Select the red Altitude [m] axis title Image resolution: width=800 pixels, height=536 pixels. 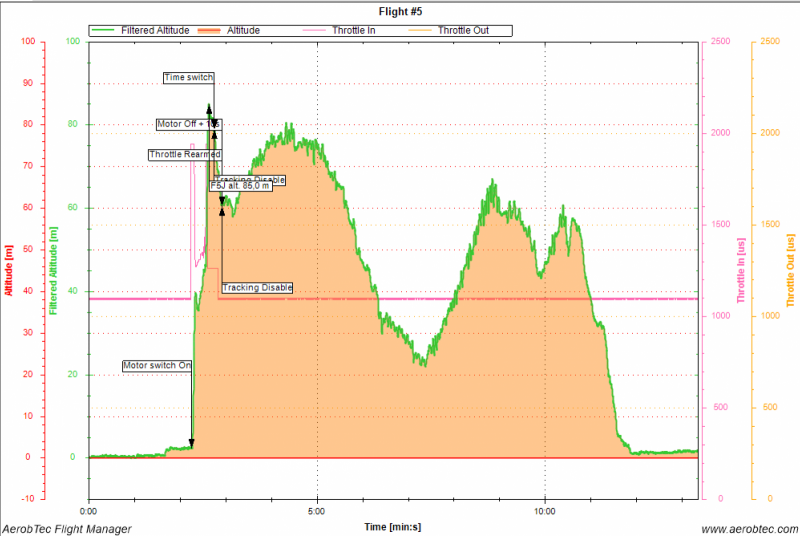pos(9,269)
